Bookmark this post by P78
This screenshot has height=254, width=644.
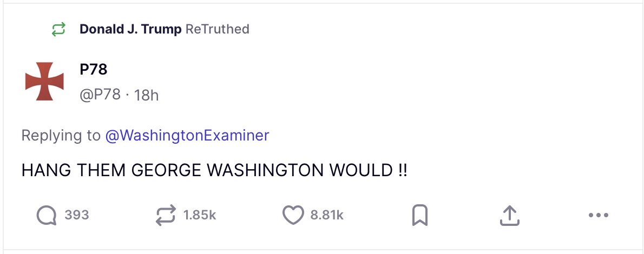pos(420,216)
